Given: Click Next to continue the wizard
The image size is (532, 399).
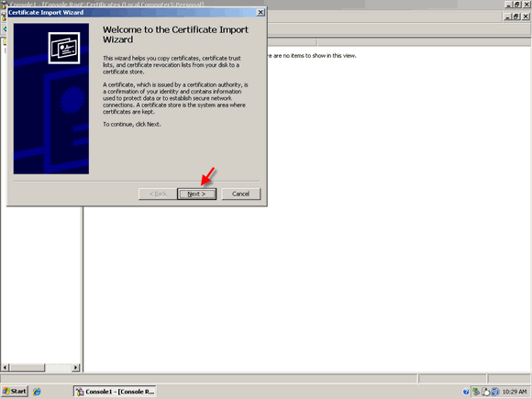Looking at the screenshot, I should point(196,194).
